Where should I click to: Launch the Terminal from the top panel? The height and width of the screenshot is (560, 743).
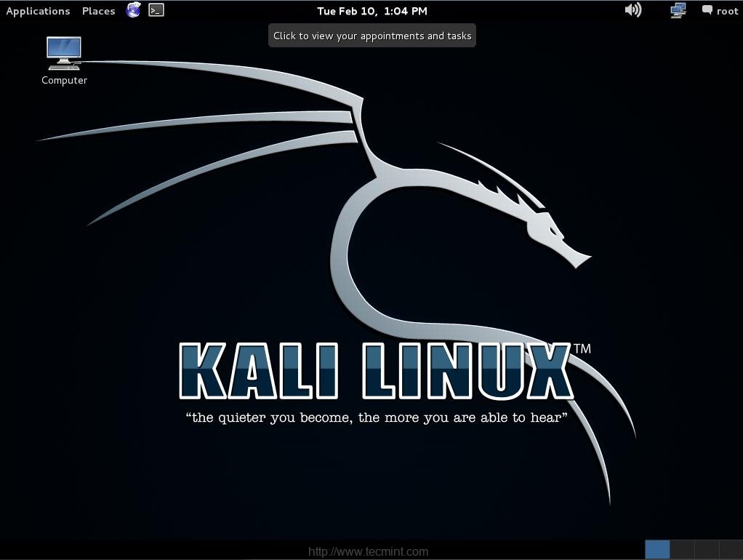pyautogui.click(x=156, y=10)
